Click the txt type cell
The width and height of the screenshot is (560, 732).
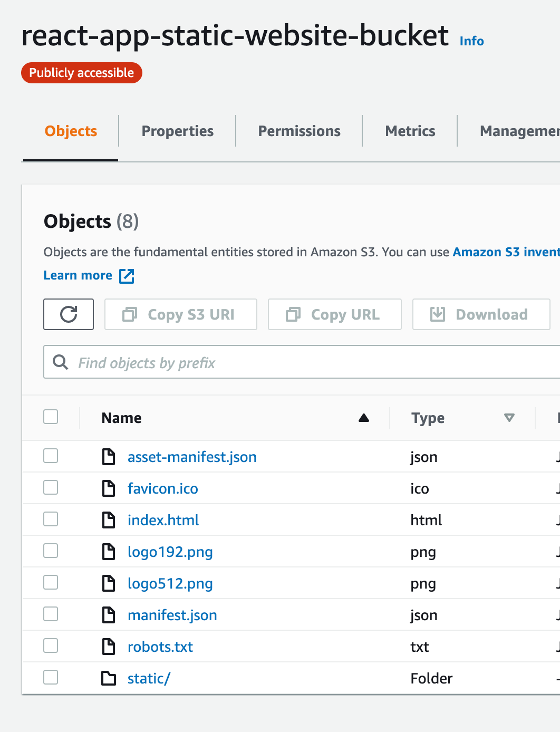pyautogui.click(x=420, y=647)
